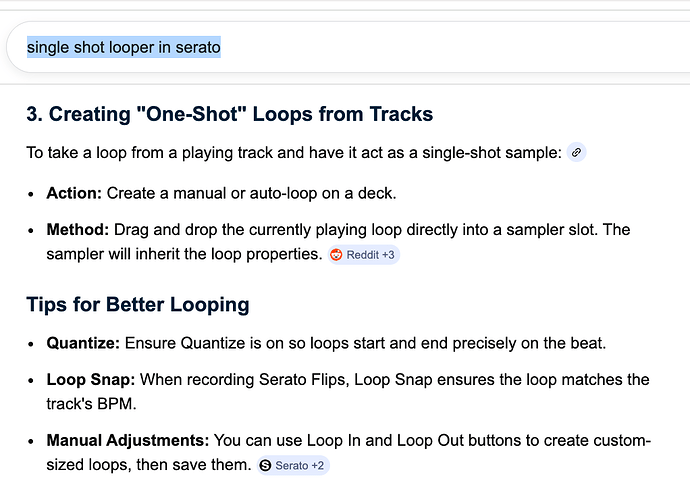This screenshot has width=690, height=488.
Task: Open the "Reddit +3" sources chip
Action: click(x=364, y=255)
